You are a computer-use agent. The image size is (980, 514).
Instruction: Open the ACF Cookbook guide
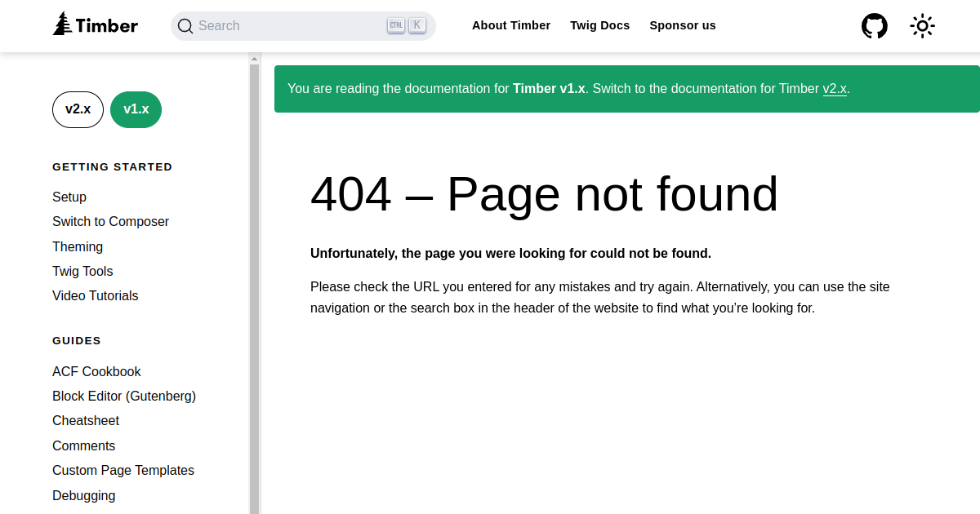(x=96, y=371)
